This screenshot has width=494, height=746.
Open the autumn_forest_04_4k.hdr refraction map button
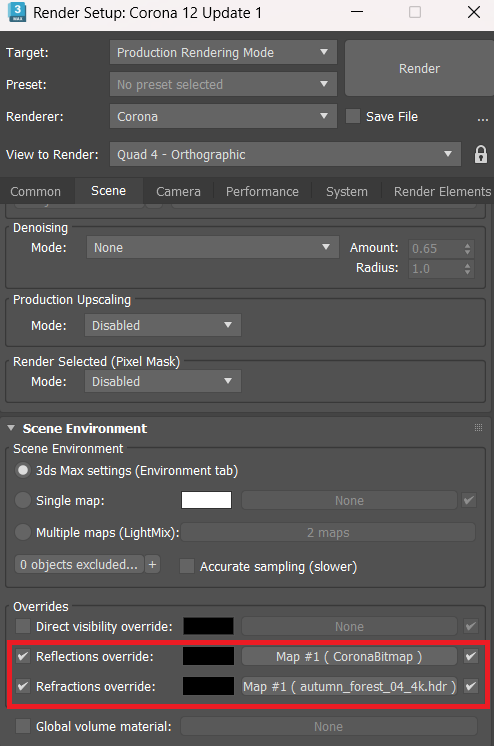click(349, 687)
